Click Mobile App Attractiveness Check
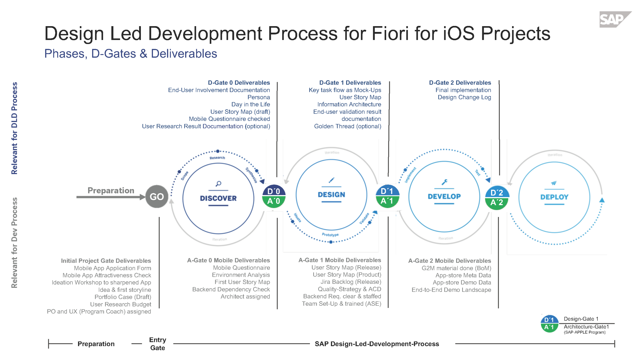The width and height of the screenshot is (644, 362). click(107, 275)
